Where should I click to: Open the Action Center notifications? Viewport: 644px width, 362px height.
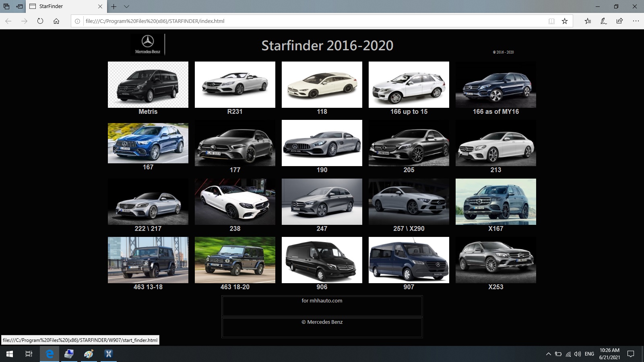[x=631, y=354]
